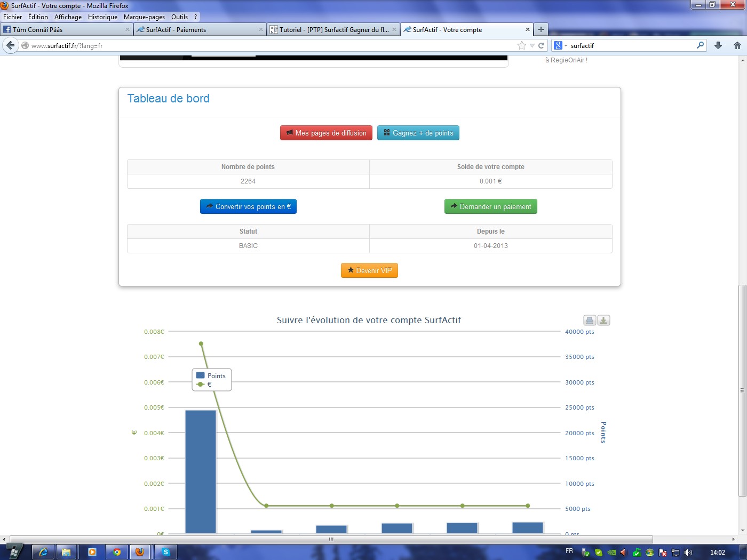Click the search magnifier icon in the search box
This screenshot has height=560, width=747.
tap(700, 45)
